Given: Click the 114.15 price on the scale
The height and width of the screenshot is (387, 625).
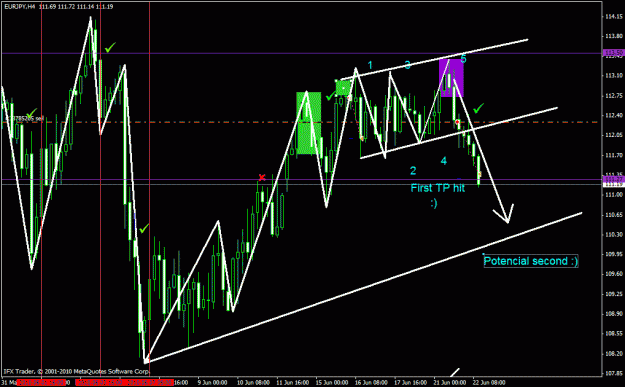Looking at the screenshot, I should [x=614, y=16].
